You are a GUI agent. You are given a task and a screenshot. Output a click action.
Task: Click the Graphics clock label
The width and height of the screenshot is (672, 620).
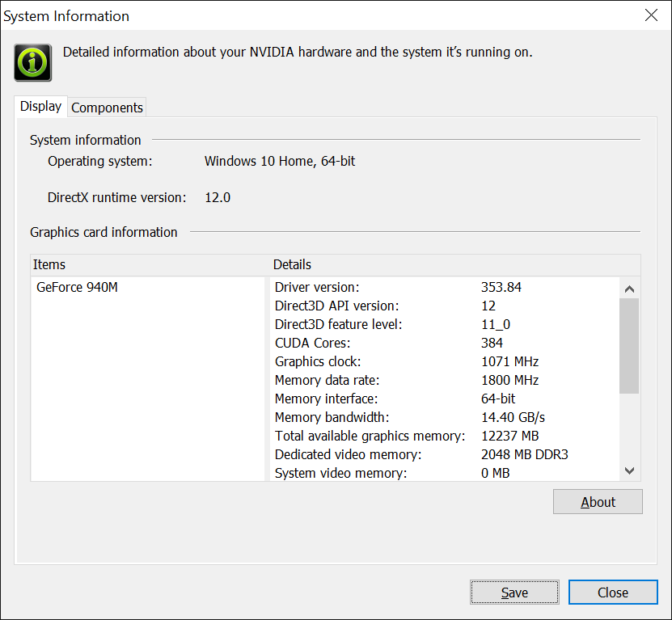point(318,361)
